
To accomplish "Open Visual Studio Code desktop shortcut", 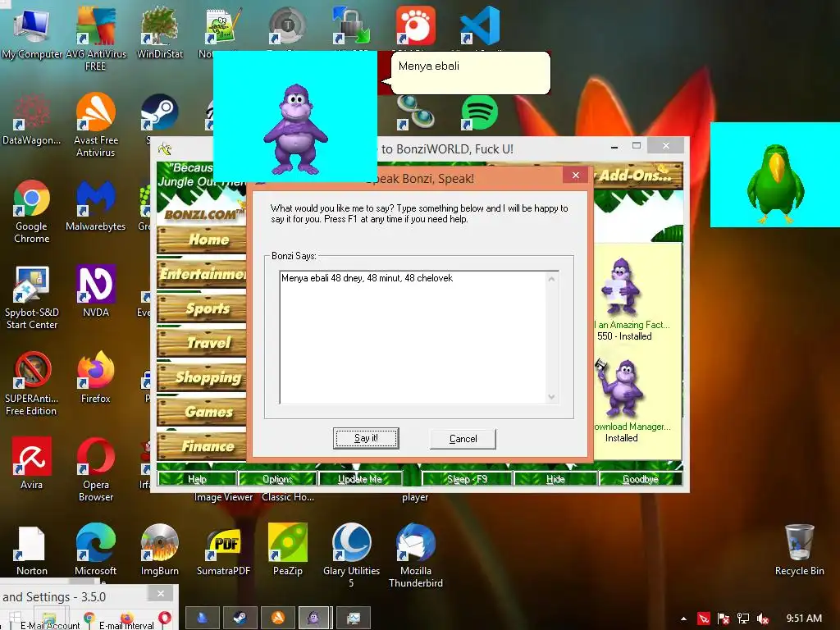I will point(480,25).
